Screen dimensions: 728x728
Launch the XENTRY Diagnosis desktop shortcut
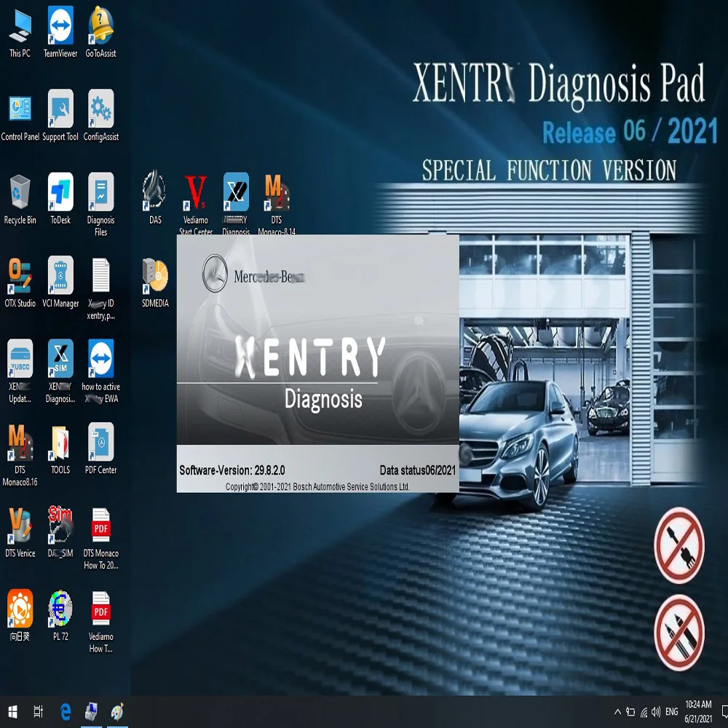(x=236, y=203)
